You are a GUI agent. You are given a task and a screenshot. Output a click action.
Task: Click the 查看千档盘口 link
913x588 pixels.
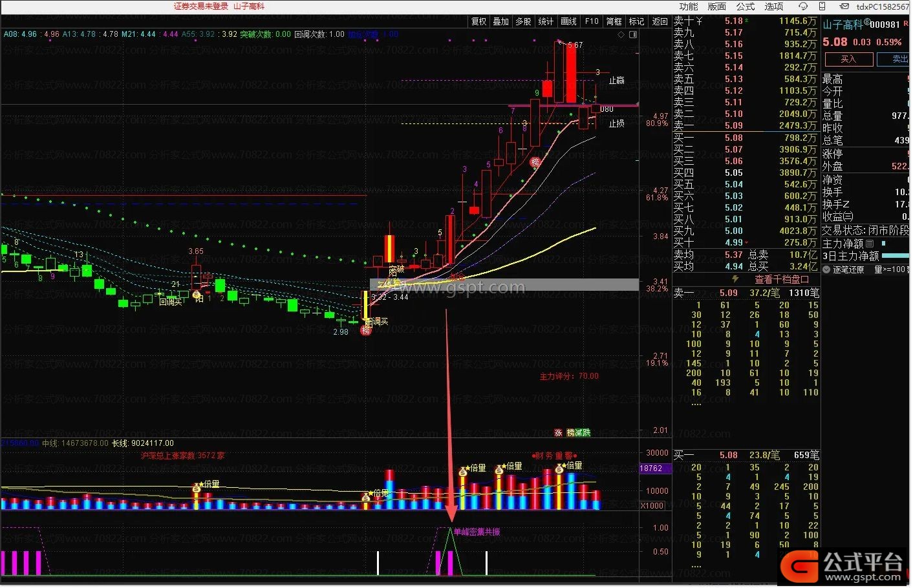[782, 279]
